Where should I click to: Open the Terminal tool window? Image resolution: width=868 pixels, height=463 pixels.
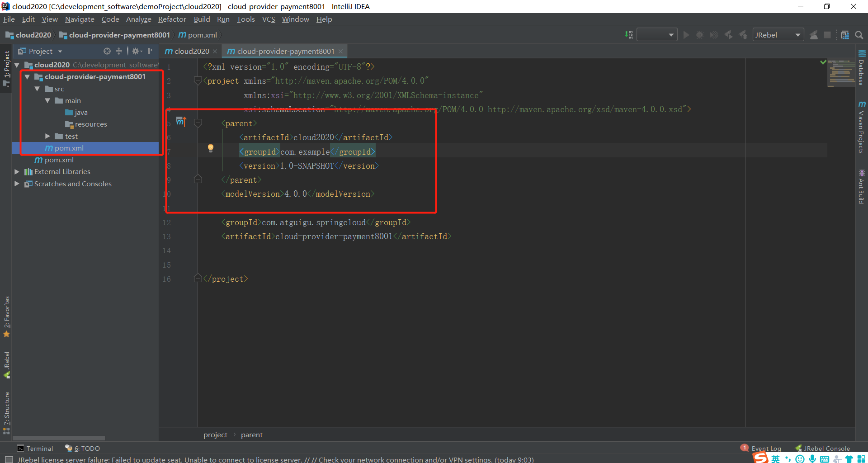pyautogui.click(x=35, y=449)
